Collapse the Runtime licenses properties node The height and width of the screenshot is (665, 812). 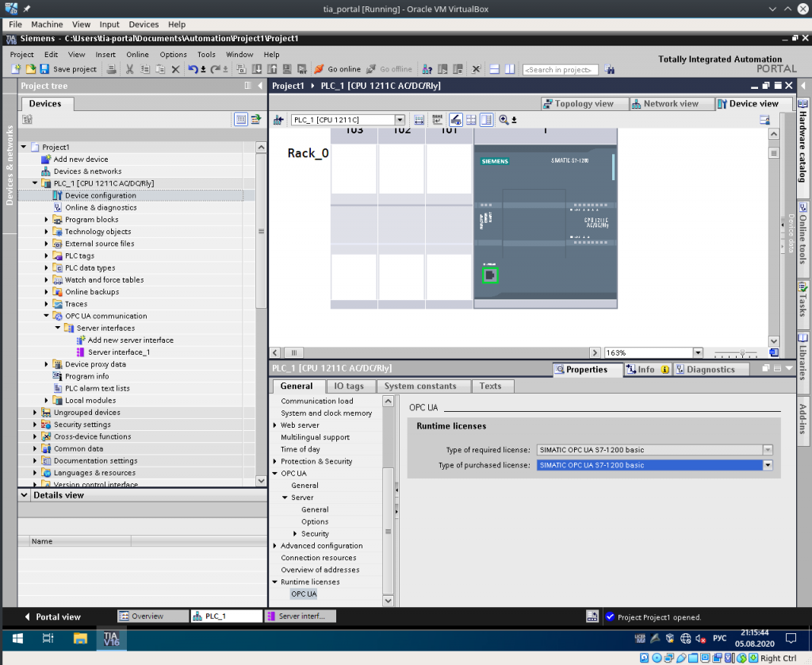click(x=275, y=582)
